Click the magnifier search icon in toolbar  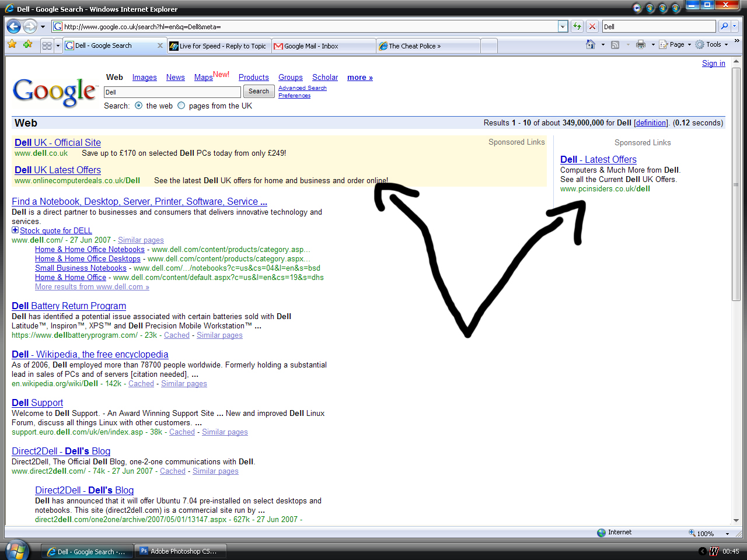click(x=724, y=26)
